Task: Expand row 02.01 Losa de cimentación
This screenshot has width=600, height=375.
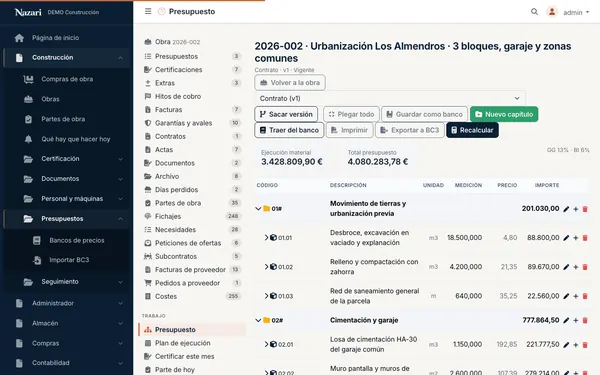Action: pos(266,344)
